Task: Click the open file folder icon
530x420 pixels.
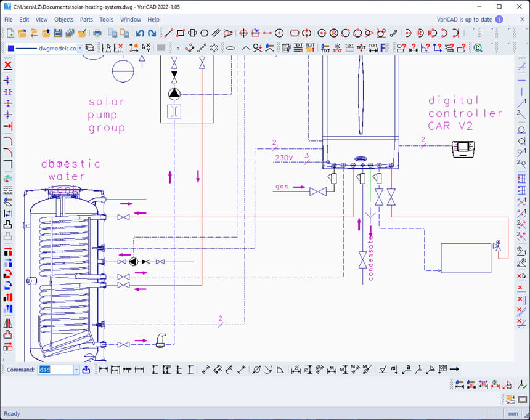Action: [22, 33]
